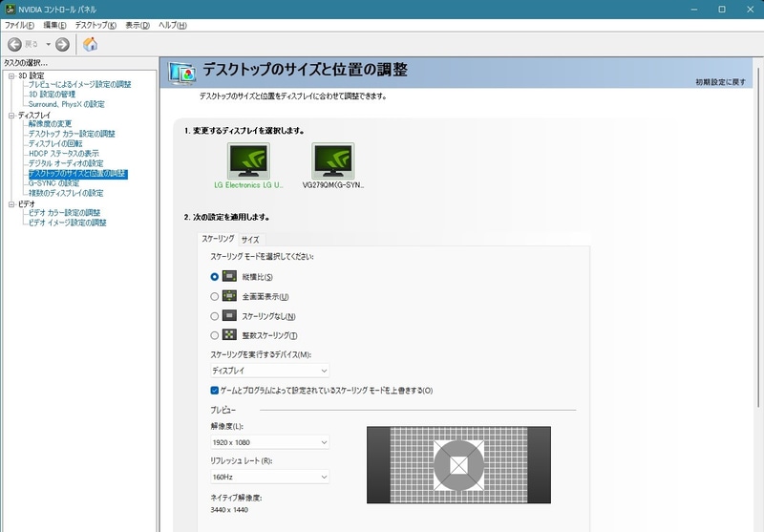Screen dimensions: 764x532
Task: Select the 全画面表示 radio button
Action: (214, 296)
